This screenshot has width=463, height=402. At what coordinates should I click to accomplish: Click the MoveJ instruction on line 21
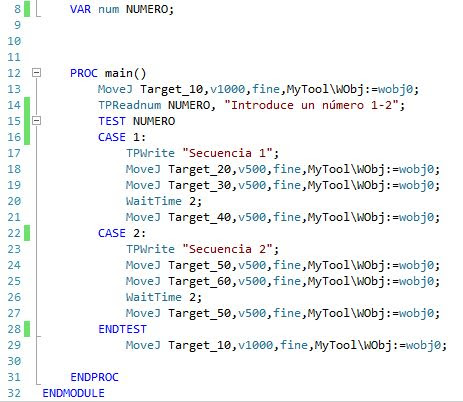coord(143,217)
